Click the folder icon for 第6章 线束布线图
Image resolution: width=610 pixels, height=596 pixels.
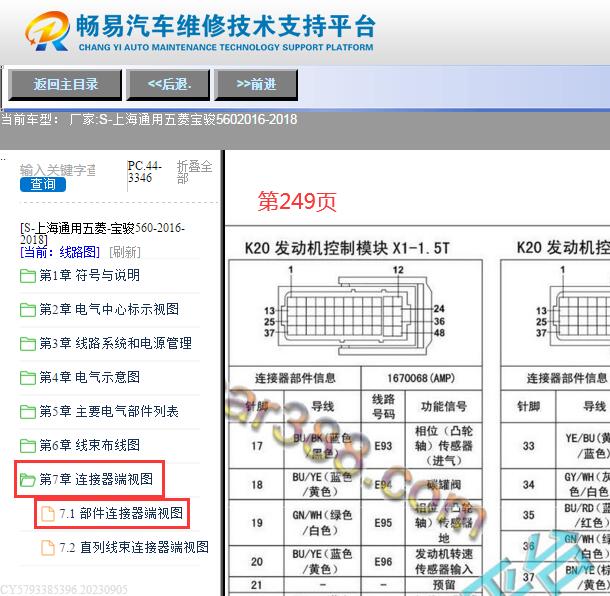coord(28,445)
